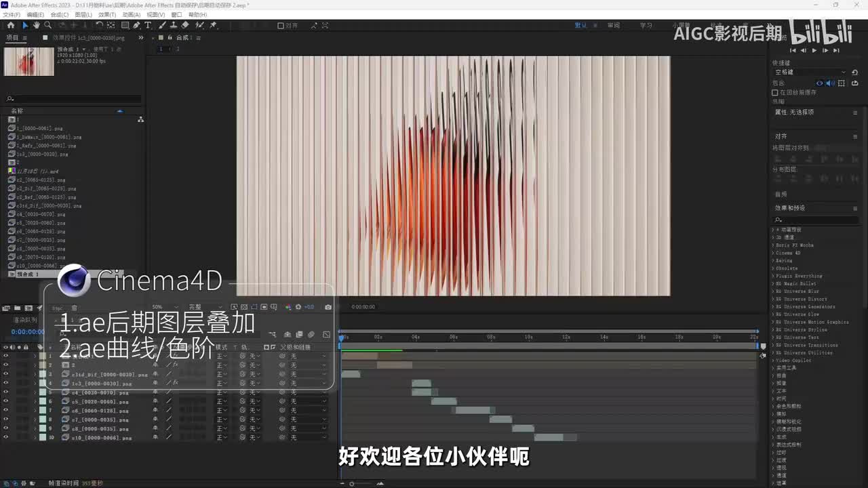Jump to the last frame button

836,51
